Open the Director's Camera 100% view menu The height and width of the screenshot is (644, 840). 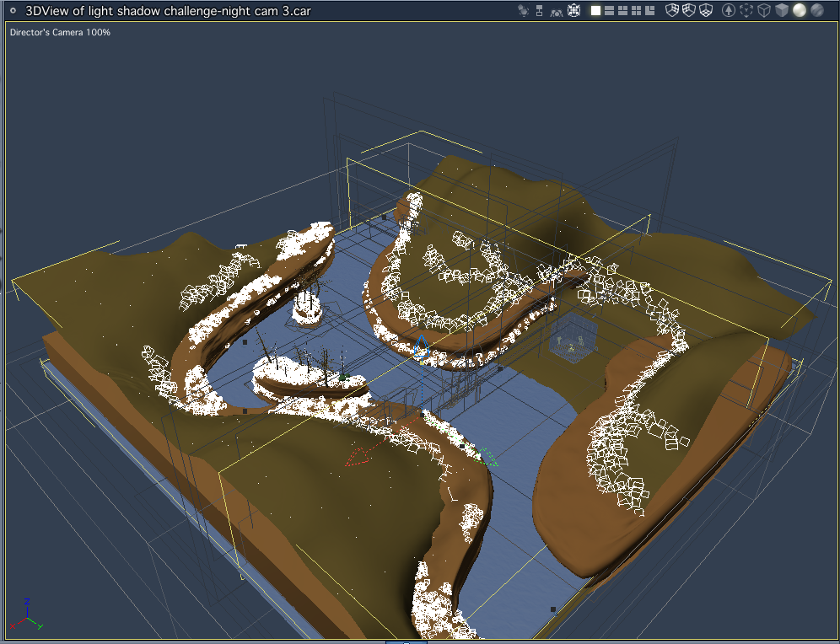60,32
